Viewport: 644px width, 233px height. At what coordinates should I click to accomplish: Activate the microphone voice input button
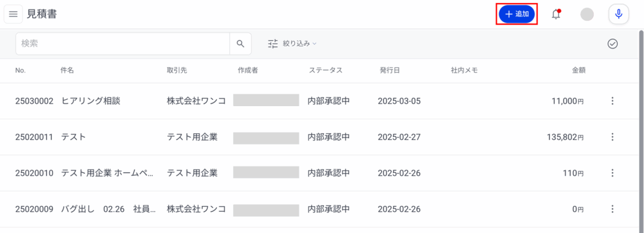tap(619, 14)
